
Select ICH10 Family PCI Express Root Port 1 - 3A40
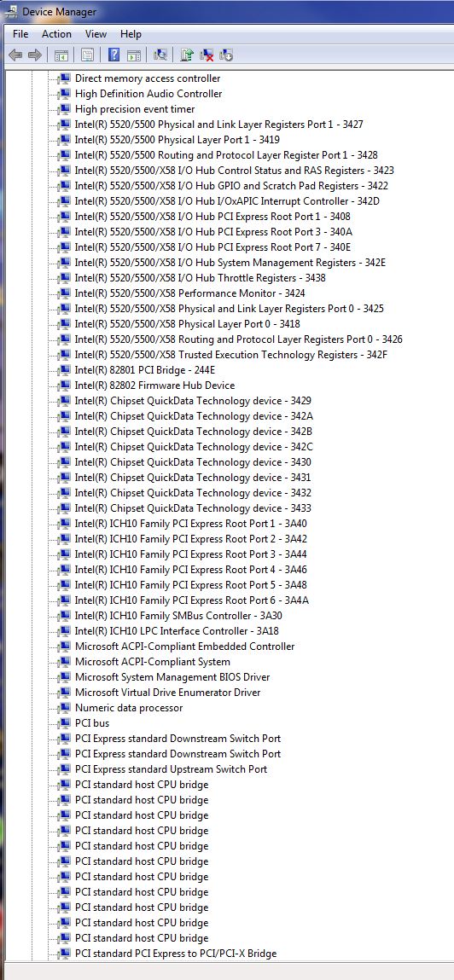(190, 524)
